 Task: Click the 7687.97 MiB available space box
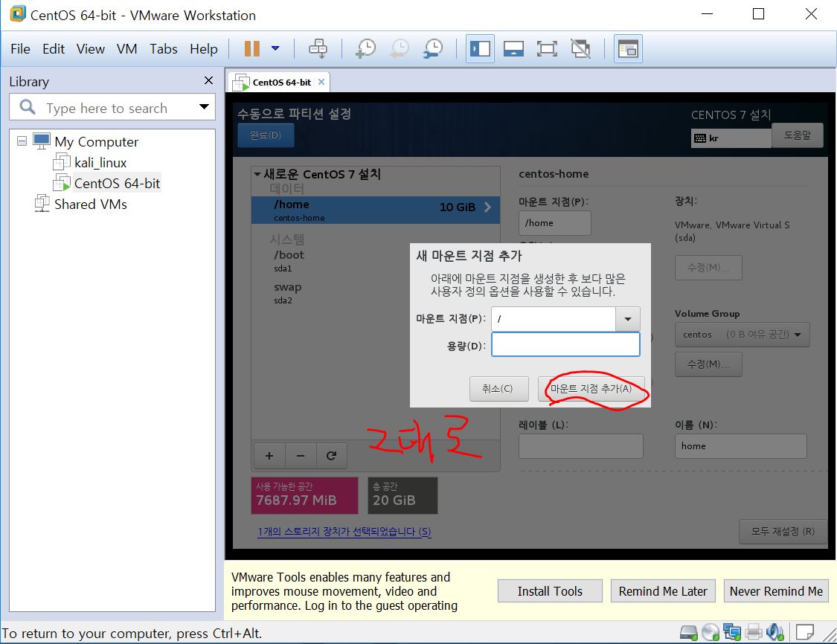point(304,496)
